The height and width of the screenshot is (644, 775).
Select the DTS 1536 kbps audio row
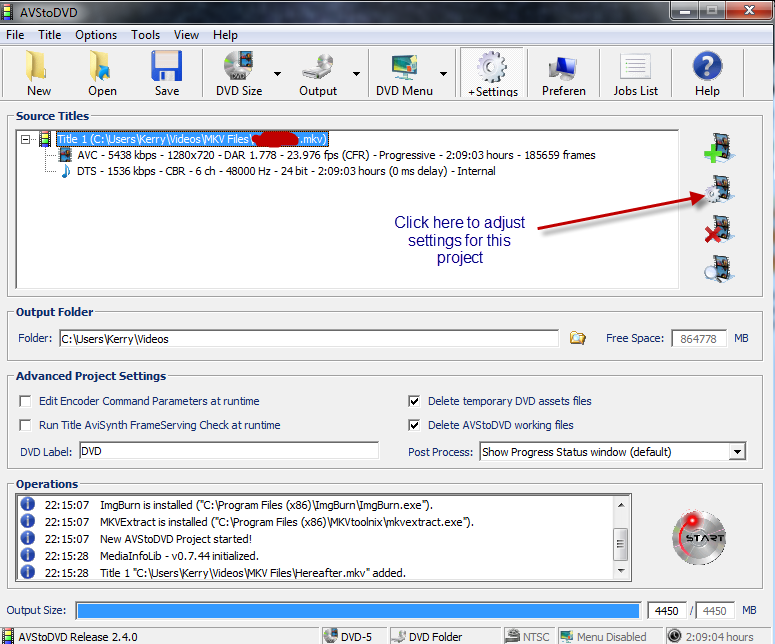coord(286,171)
